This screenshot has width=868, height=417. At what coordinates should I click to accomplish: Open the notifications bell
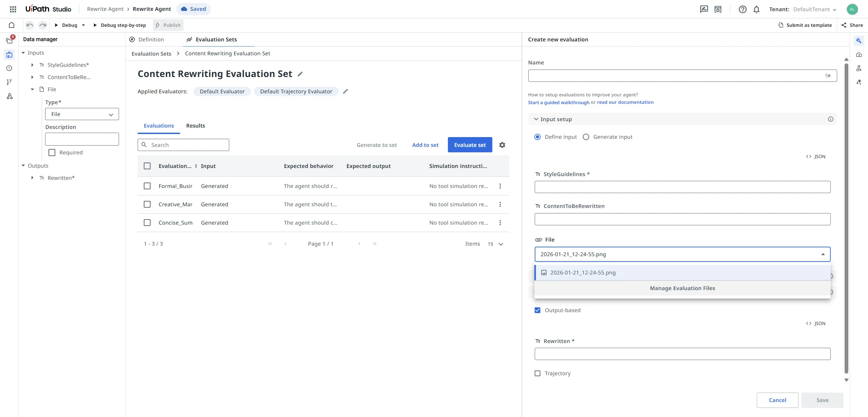[x=756, y=9]
